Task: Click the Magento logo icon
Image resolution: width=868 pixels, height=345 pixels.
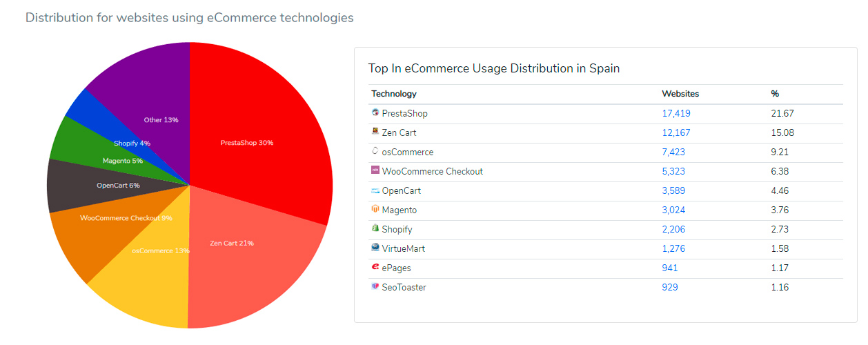Action: tap(375, 209)
